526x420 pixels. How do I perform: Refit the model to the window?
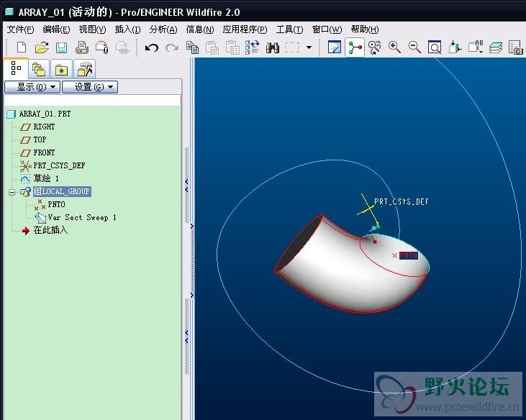click(435, 47)
